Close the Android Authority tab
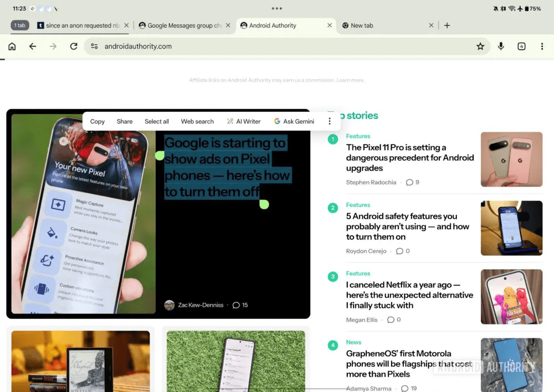This screenshot has height=392, width=554. (330, 25)
